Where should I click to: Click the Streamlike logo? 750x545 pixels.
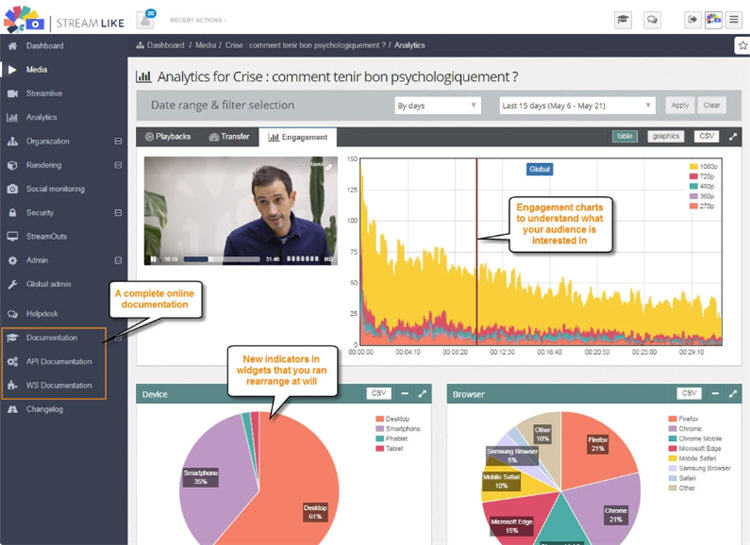pos(64,20)
